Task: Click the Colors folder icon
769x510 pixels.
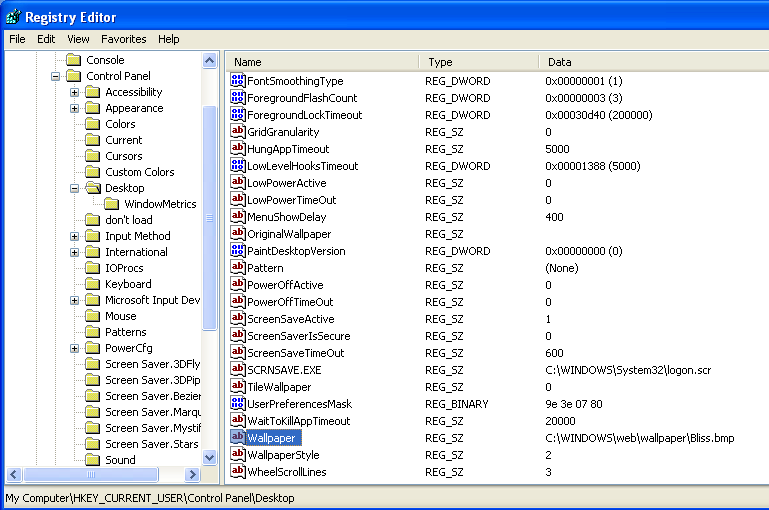Action: (93, 124)
